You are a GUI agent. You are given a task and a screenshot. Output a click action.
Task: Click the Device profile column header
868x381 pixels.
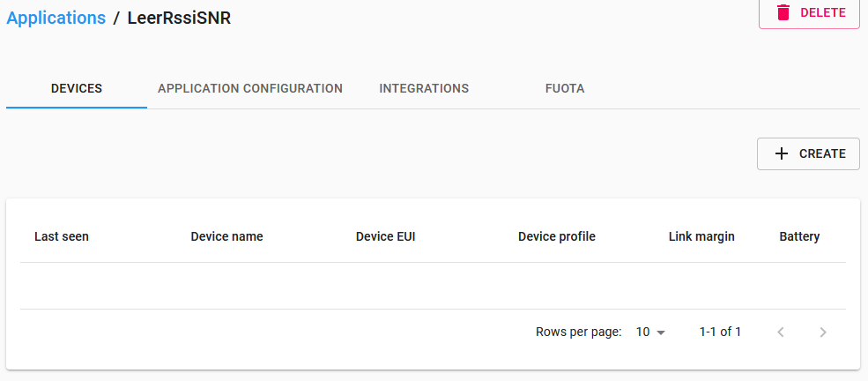pyautogui.click(x=557, y=236)
